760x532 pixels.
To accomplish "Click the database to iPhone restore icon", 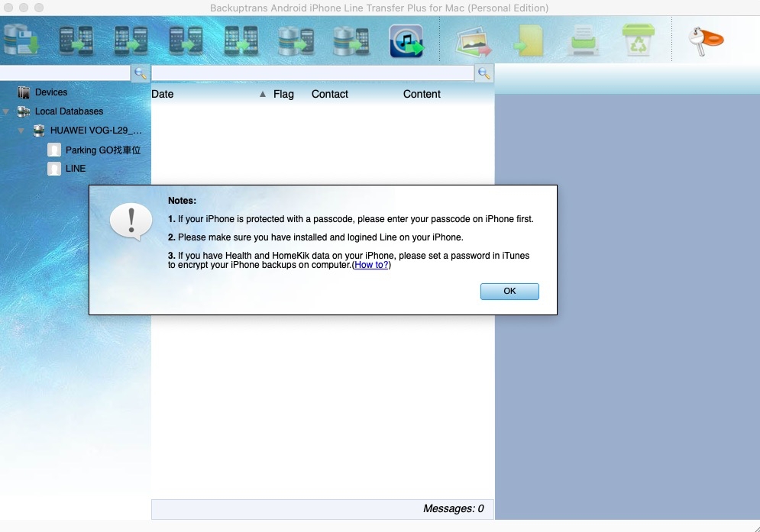I will [x=351, y=40].
